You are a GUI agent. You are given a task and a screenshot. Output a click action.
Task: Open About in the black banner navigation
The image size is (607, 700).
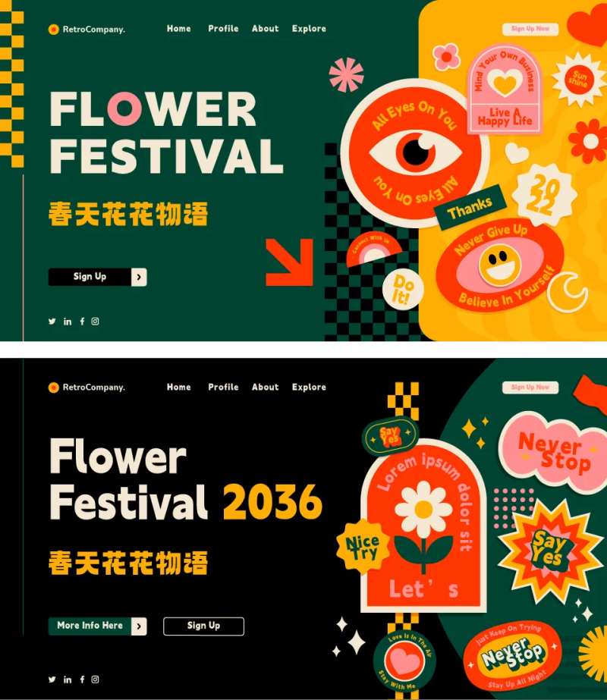(x=266, y=387)
